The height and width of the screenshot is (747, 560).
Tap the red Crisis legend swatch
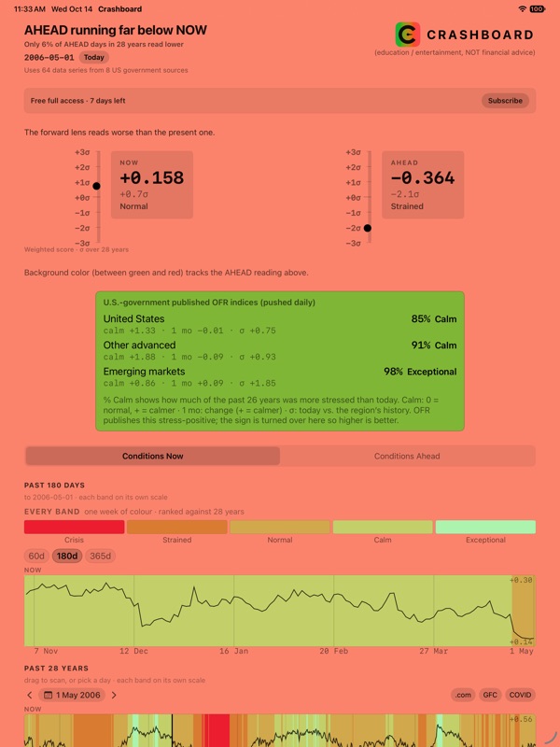tap(75, 527)
